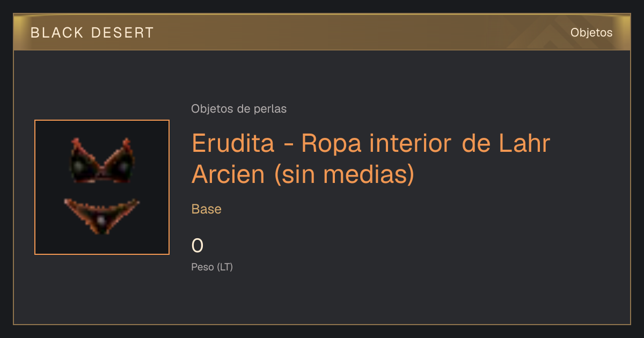This screenshot has width=644, height=338.
Task: Click the Lahr Arcien underwear item icon
Action: pyautogui.click(x=102, y=187)
